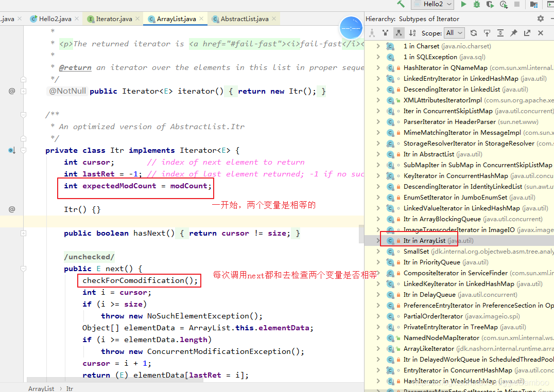
Task: Click the Build project hammer icon
Action: [x=401, y=4]
